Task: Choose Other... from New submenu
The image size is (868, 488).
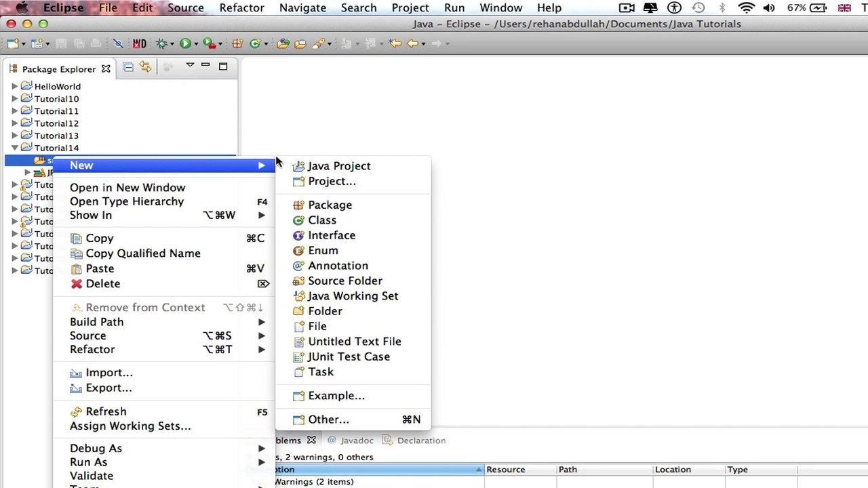Action: click(x=353, y=420)
